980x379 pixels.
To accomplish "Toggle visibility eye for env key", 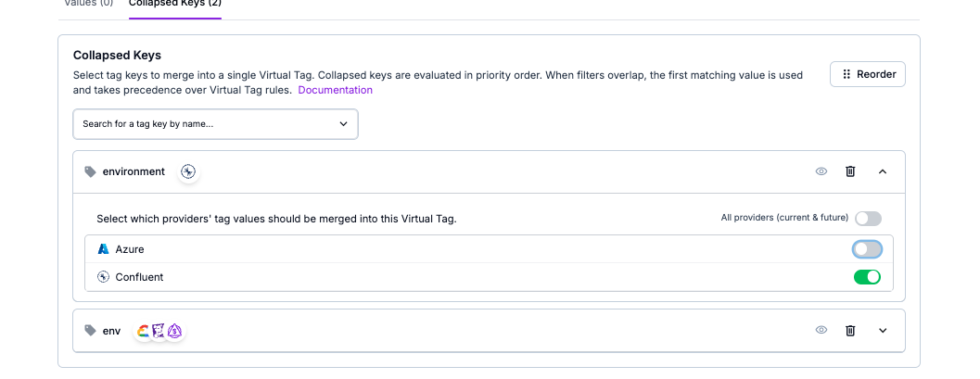I will (x=821, y=330).
